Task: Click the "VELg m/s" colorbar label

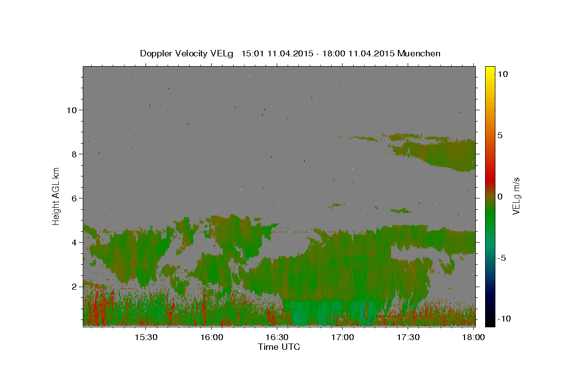Action: coord(516,196)
